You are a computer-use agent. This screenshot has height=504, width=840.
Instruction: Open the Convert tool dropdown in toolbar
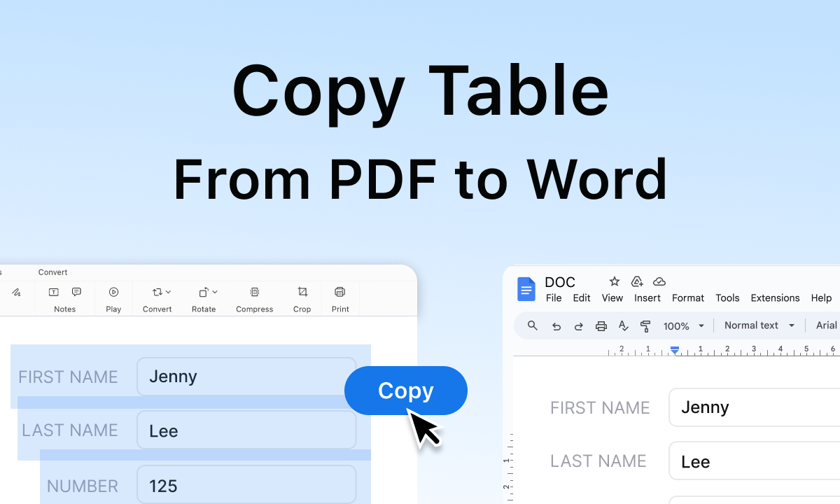pos(157,298)
